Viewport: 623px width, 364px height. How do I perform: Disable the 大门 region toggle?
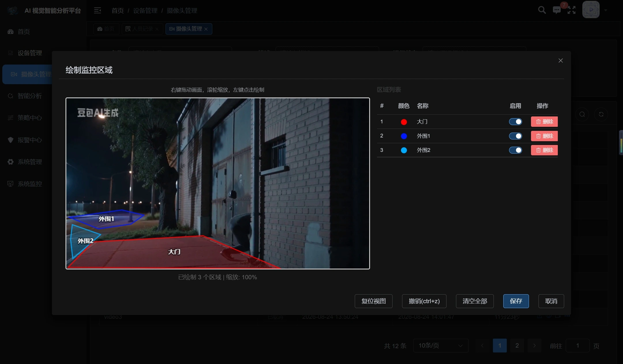click(x=515, y=122)
